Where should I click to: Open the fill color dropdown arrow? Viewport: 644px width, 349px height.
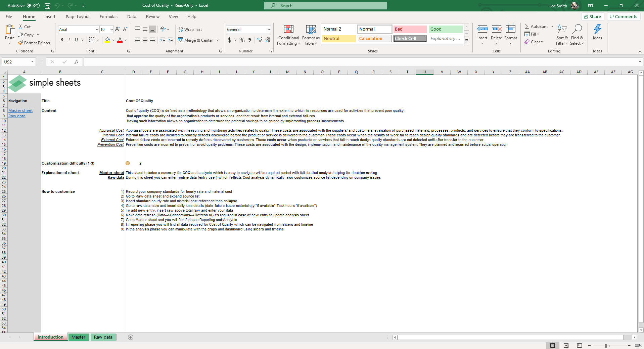point(113,40)
